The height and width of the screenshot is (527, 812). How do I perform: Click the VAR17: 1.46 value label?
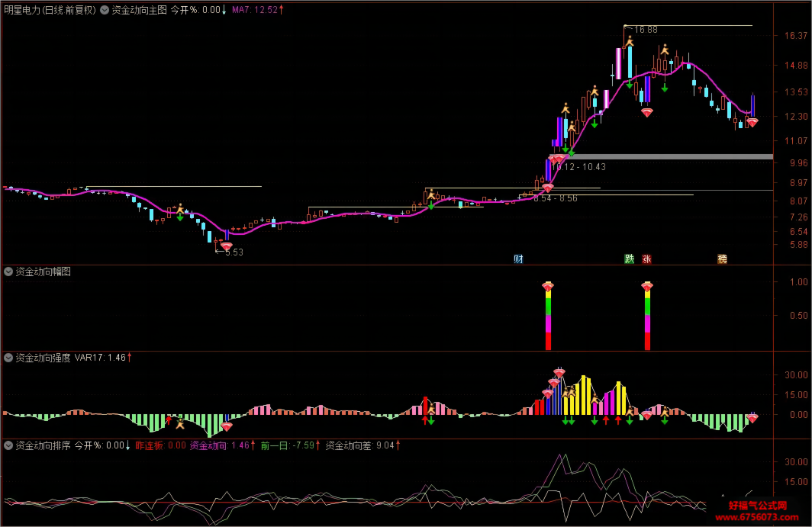point(102,358)
